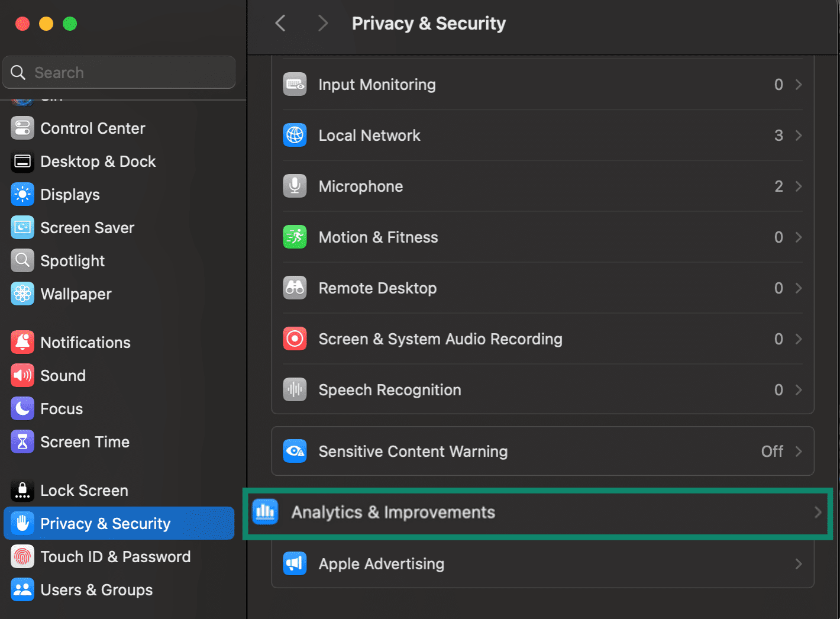The width and height of the screenshot is (840, 619).
Task: Select the Microphone icon
Action: pyautogui.click(x=295, y=186)
